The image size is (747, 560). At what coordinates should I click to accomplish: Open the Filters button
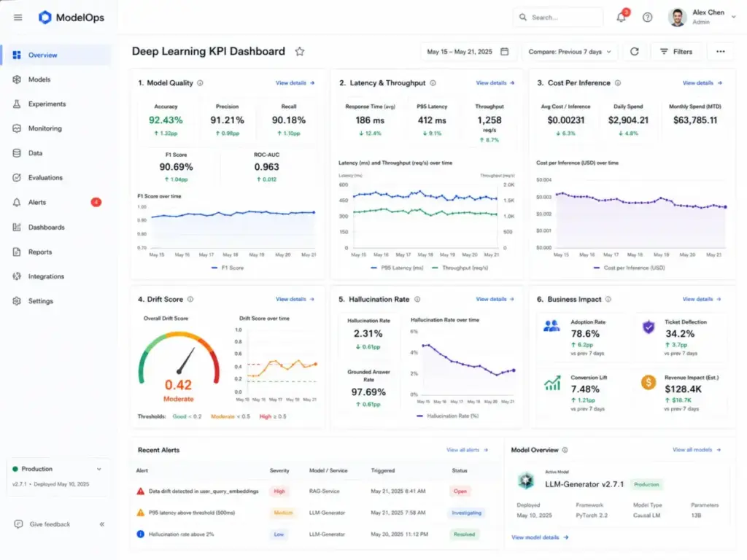676,52
